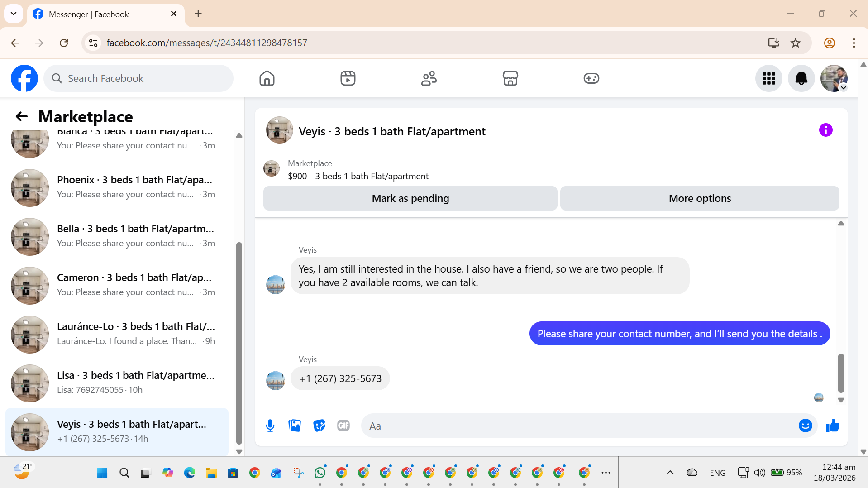
Task: Open the Marketplace storefront icon in top navigation
Action: click(510, 78)
